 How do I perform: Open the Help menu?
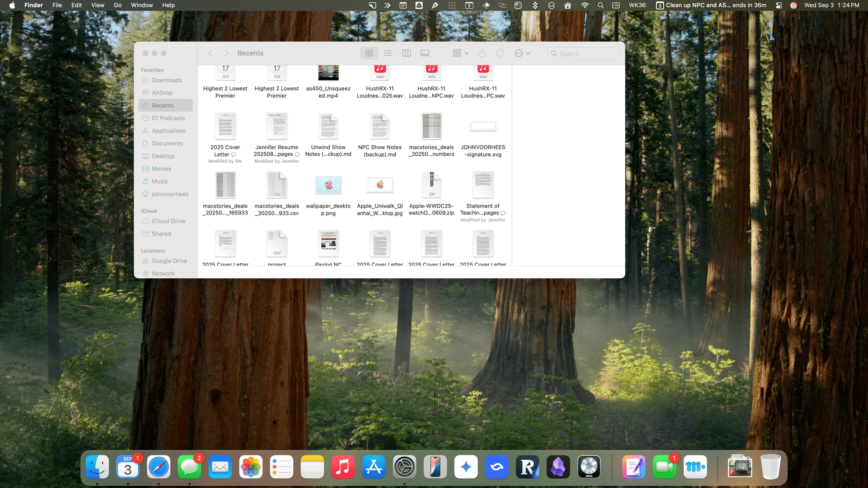pos(168,6)
